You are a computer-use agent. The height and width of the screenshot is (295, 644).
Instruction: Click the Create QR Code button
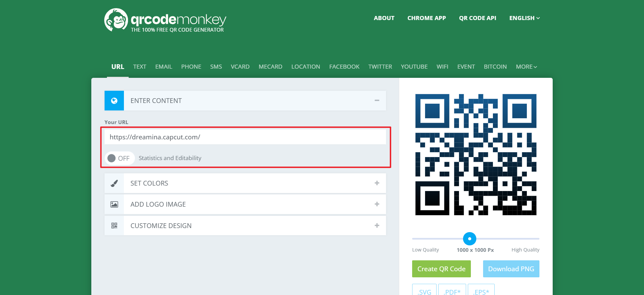coord(441,269)
